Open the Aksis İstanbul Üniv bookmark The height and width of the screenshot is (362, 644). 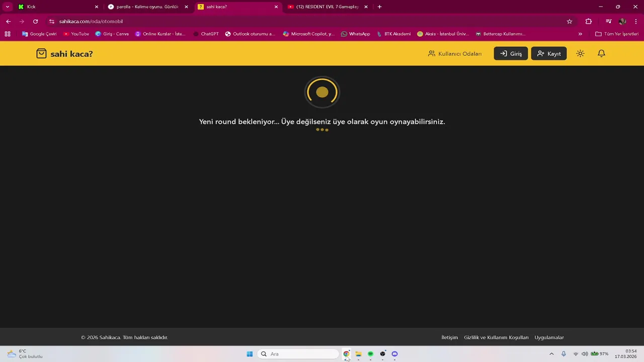click(x=443, y=34)
